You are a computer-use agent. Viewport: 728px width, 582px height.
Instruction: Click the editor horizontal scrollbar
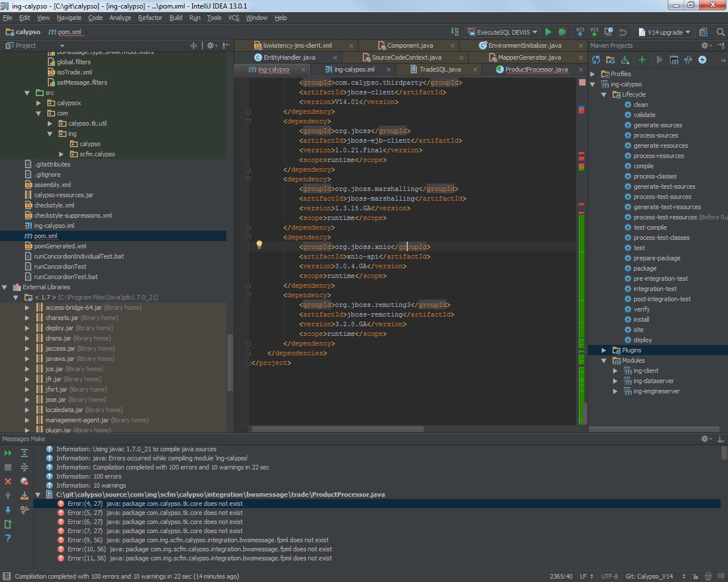coord(338,429)
